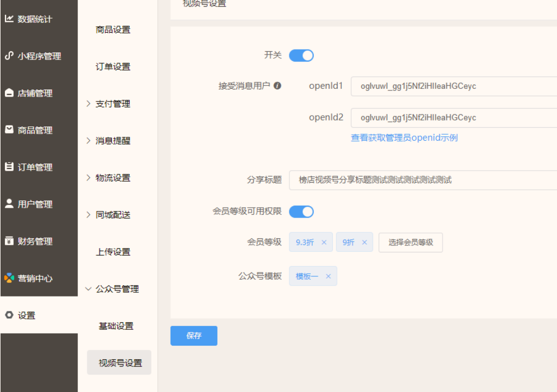
Task: Toggle the 开关 switch off
Action: pyautogui.click(x=301, y=56)
